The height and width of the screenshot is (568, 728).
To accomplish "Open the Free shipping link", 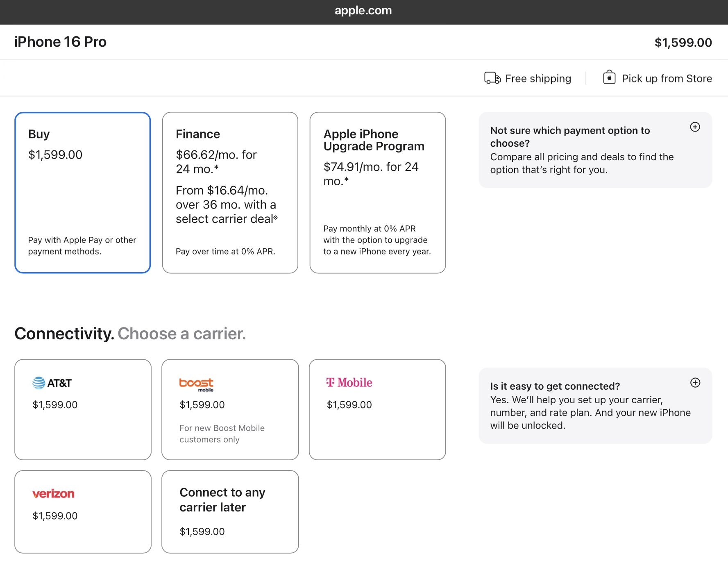I will pyautogui.click(x=537, y=78).
